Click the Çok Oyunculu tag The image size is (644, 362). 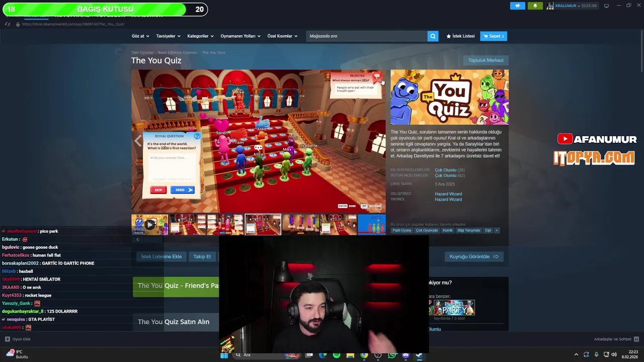(427, 230)
